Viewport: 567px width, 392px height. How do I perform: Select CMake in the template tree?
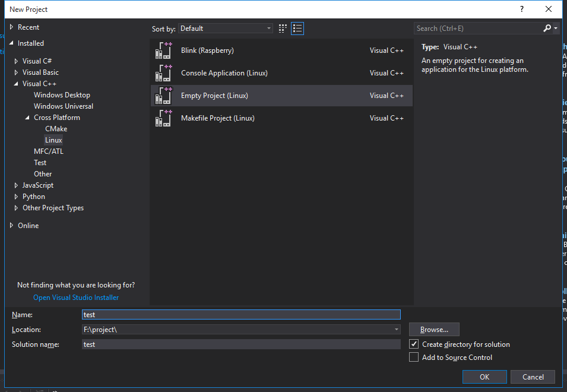[56, 129]
